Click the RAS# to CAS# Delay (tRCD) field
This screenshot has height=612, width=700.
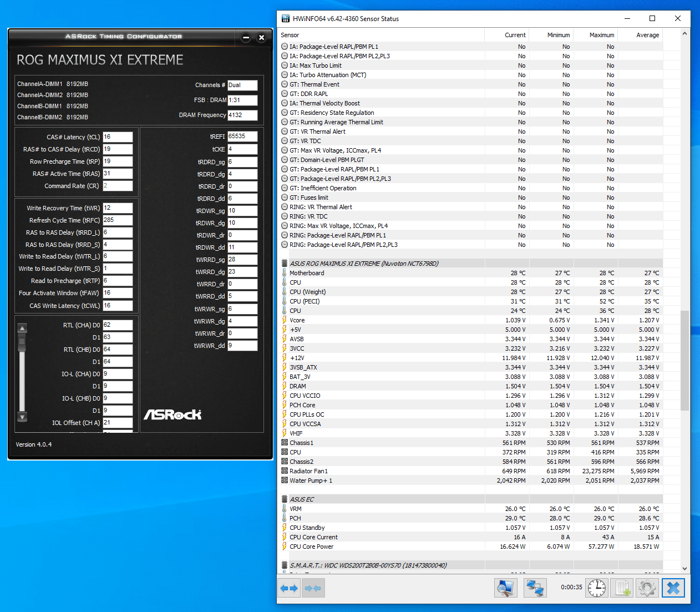tap(118, 149)
